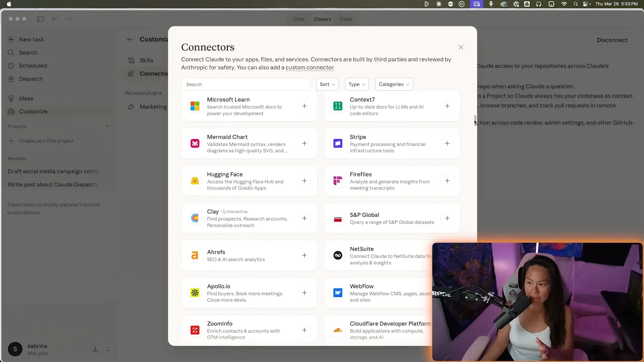Open the custom connector link
644x362 pixels.
309,67
